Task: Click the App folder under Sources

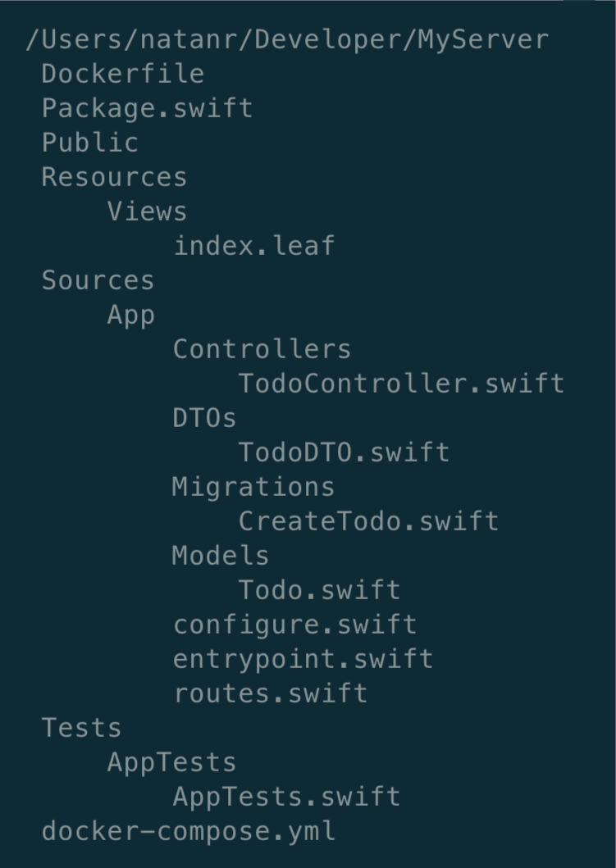Action: tap(130, 315)
